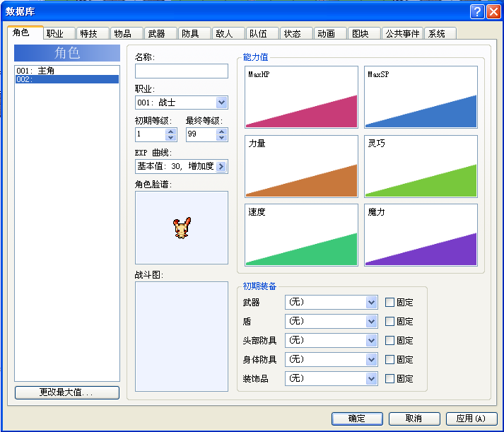Expand the 身体防具 equipment dropdown

[x=371, y=359]
